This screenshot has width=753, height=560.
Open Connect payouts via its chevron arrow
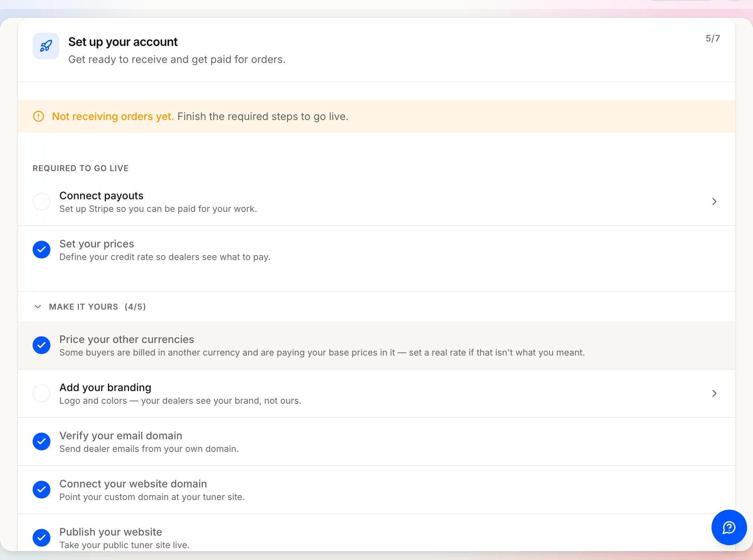714,201
